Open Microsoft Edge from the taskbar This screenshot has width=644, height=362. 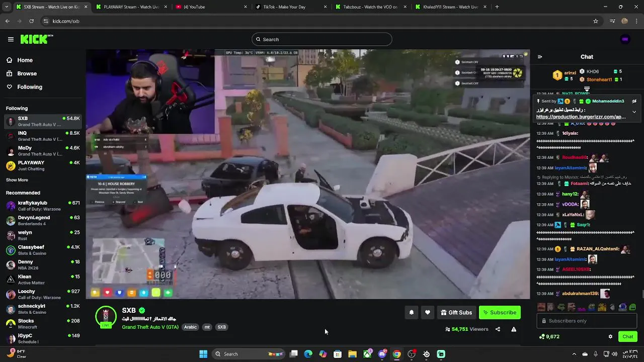click(x=308, y=354)
